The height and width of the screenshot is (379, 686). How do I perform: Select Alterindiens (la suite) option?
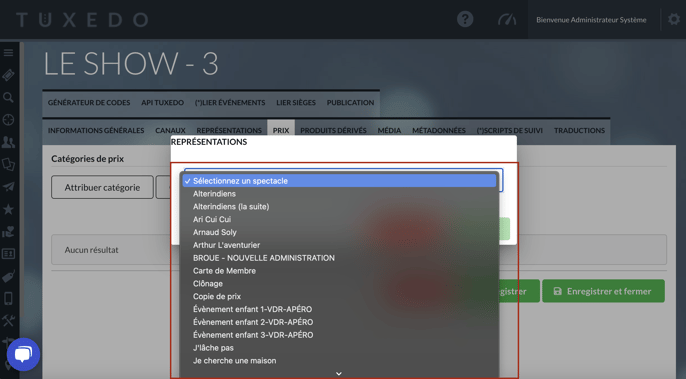(x=340, y=207)
